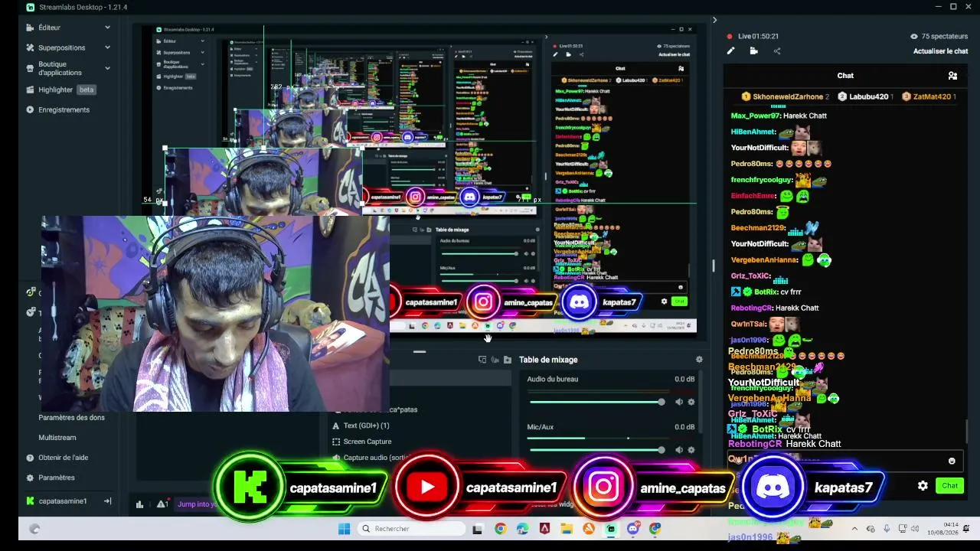Expand the Boutique d'applications chevron
980x551 pixels.
click(x=107, y=68)
